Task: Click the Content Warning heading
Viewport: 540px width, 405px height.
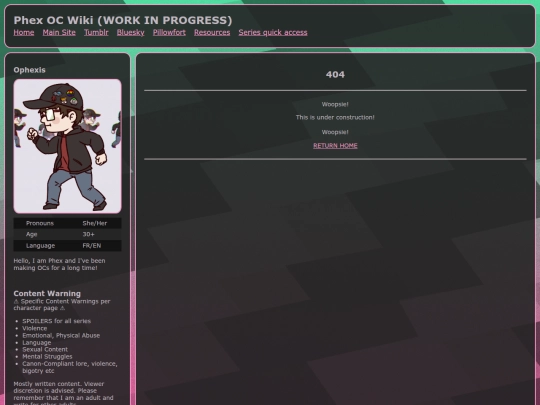Action: pos(47,293)
